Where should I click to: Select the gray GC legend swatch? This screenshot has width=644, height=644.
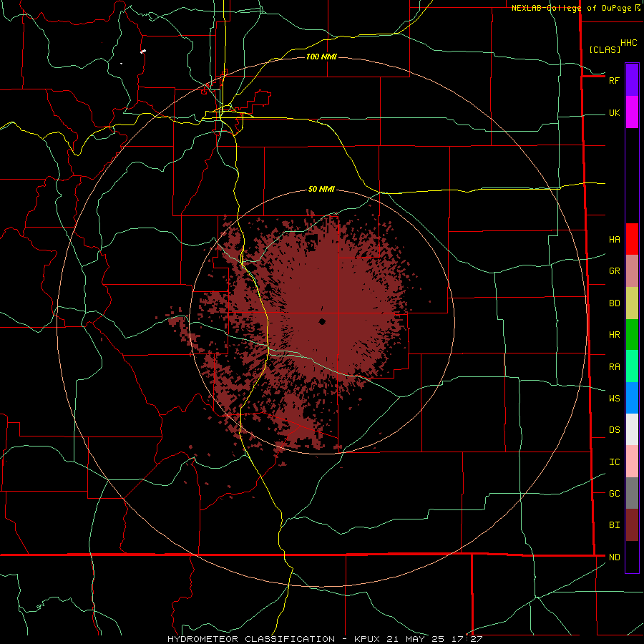tap(632, 493)
